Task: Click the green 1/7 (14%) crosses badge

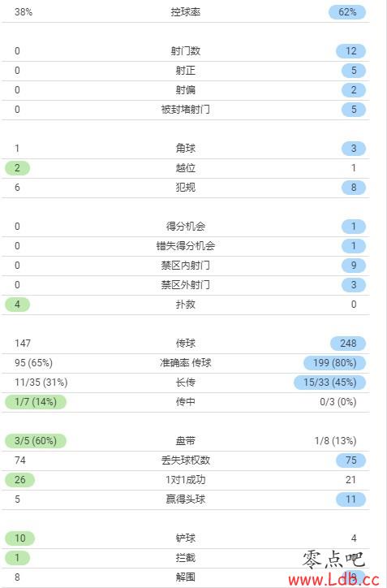Action: click(36, 402)
